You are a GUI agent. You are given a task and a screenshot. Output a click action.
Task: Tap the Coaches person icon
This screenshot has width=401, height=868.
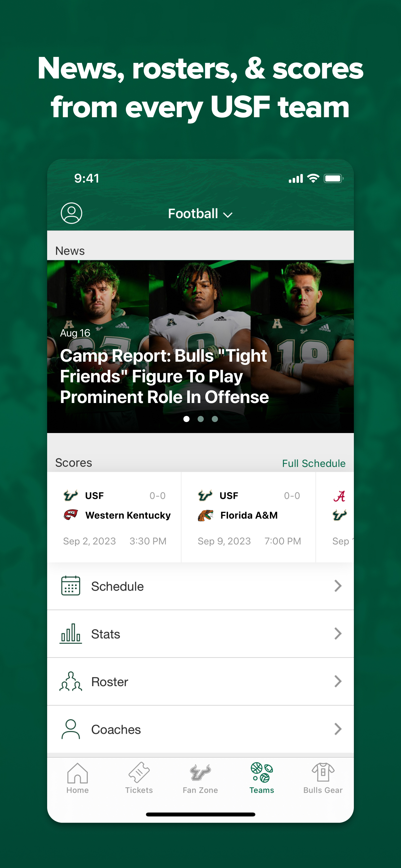point(70,729)
